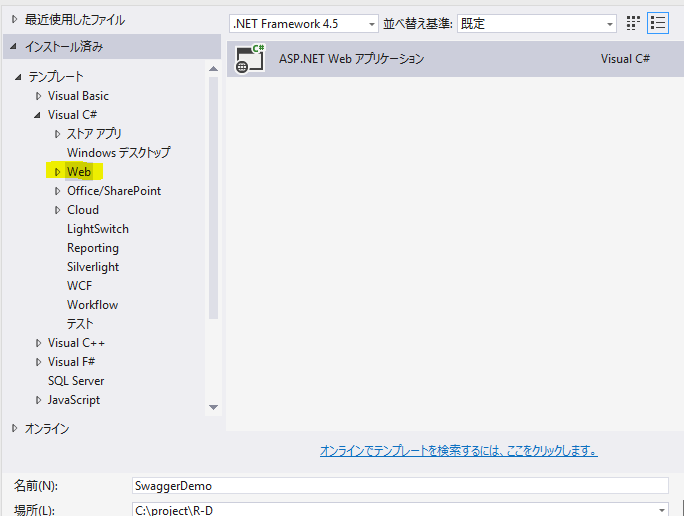Screen dimensions: 684x516
Task: Click the 最近使用したファイル label
Action: pyautogui.click(x=75, y=19)
